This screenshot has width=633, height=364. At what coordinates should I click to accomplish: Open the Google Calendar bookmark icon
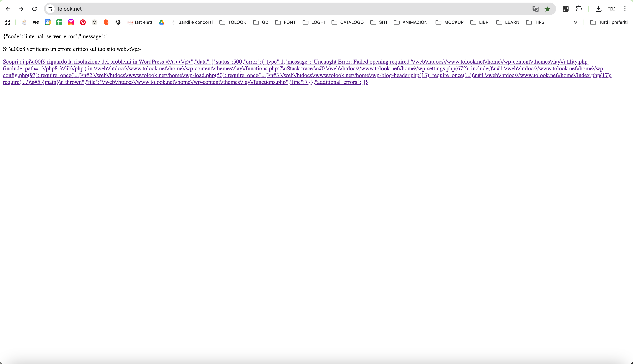pyautogui.click(x=47, y=22)
